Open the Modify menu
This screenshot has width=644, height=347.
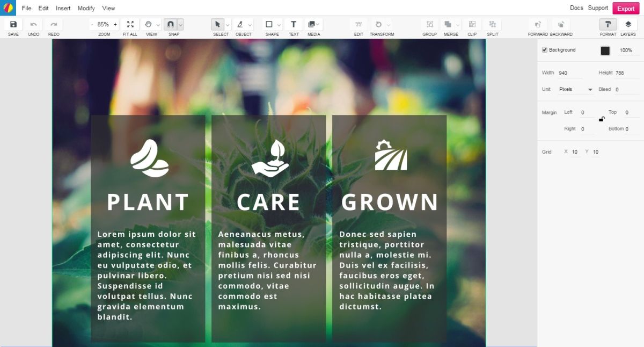(86, 8)
